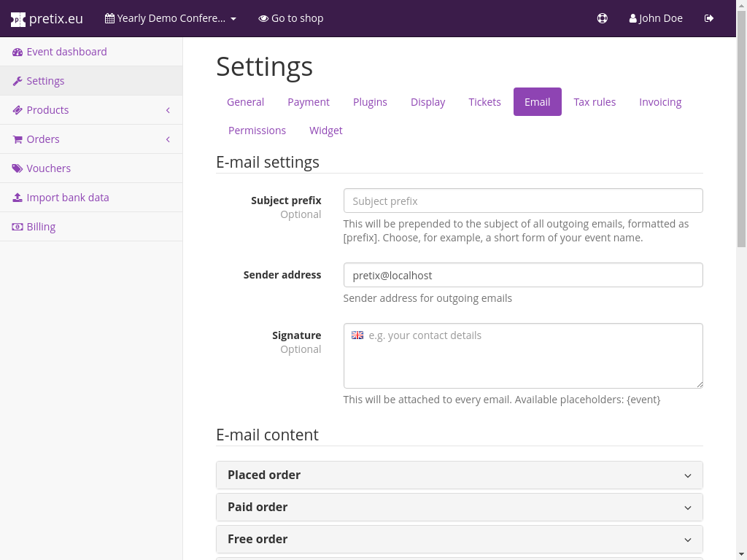Open Event dashboard in the sidebar
Viewport: 747px width, 560px height.
(91, 52)
